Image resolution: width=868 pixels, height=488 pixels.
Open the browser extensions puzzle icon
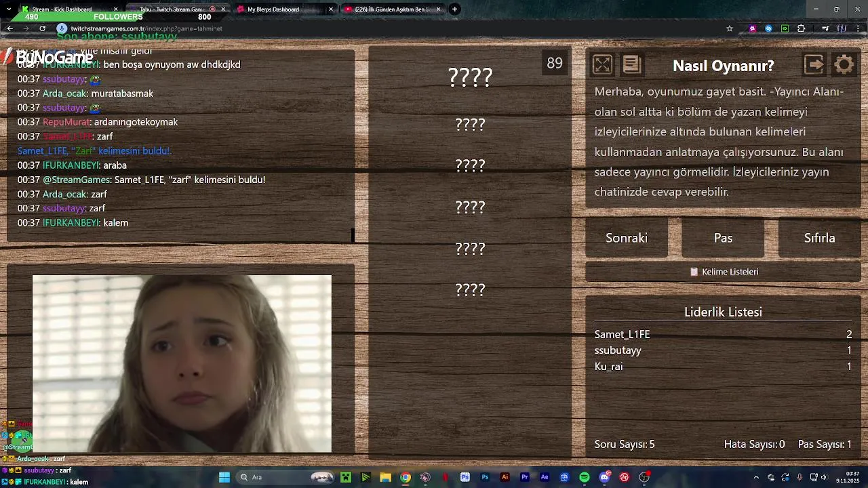(x=802, y=28)
